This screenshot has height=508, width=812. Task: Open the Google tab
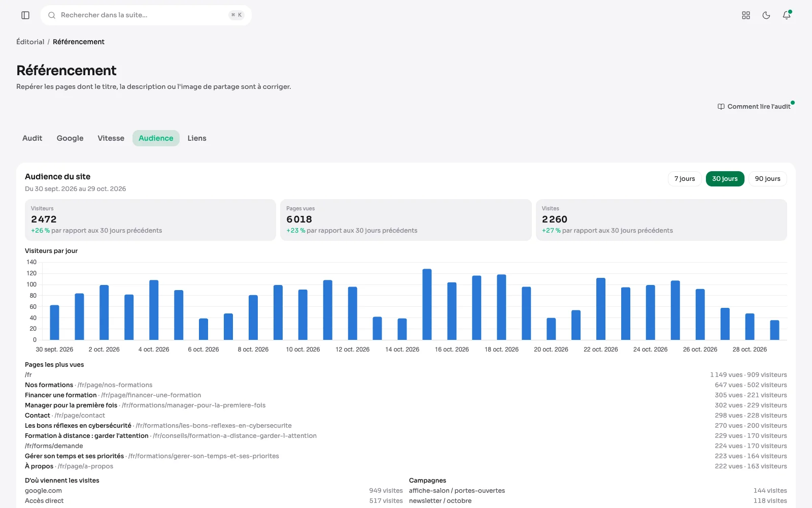pos(70,138)
